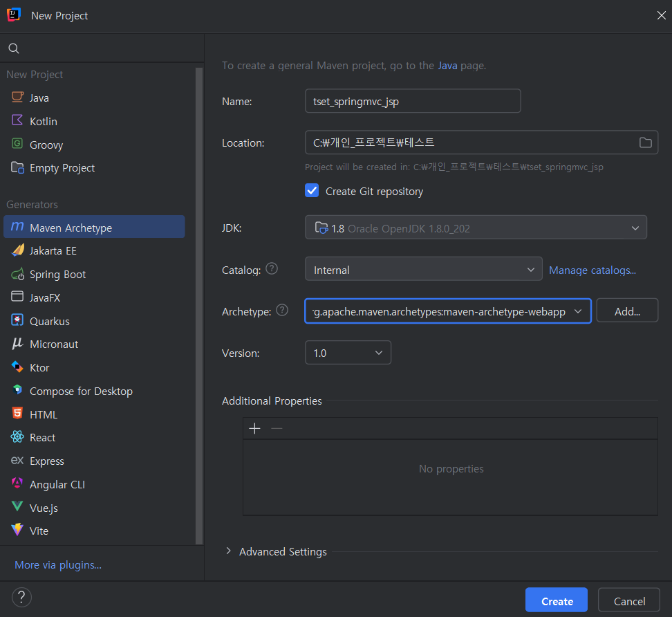This screenshot has width=672, height=617.
Task: Click the Spring Boot leaf icon
Action: (17, 273)
